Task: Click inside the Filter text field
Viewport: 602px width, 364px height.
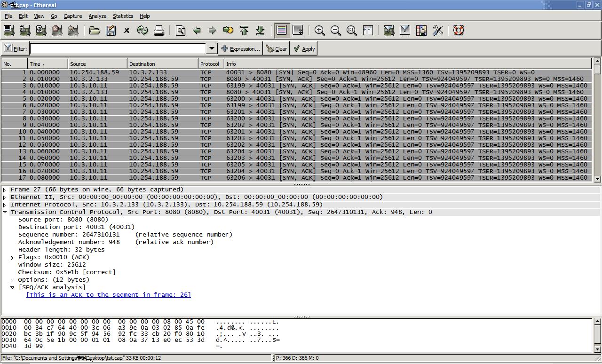Action: [118, 48]
